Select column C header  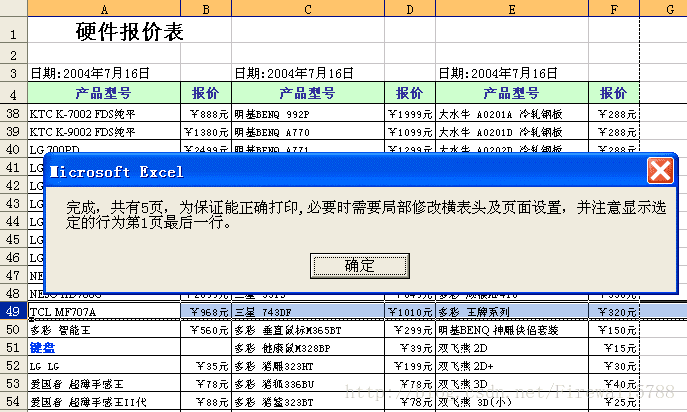point(308,9)
